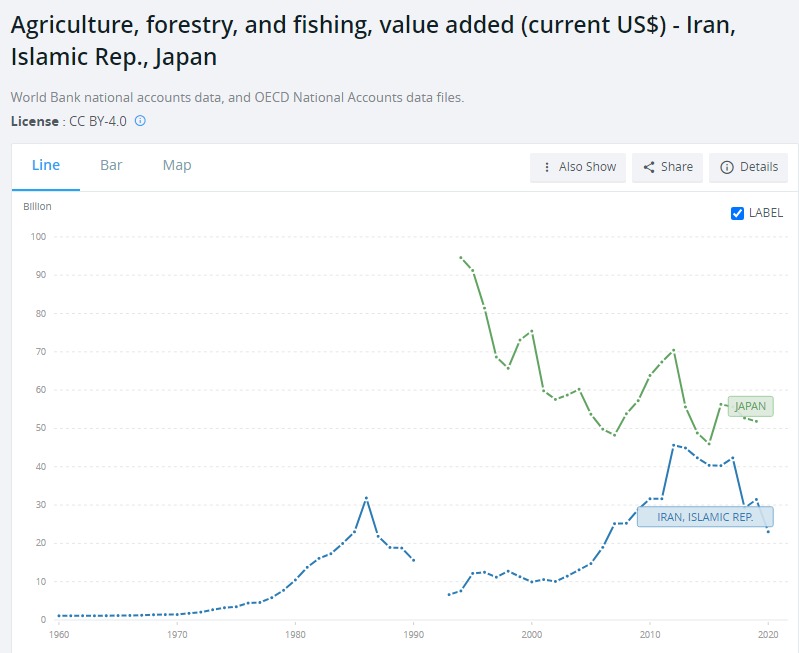The image size is (799, 653).
Task: Click Iran's 1986 peak data point
Action: [x=367, y=498]
